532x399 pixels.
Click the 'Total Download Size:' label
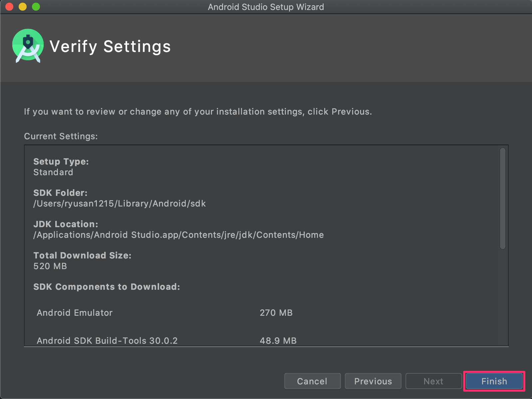point(83,255)
